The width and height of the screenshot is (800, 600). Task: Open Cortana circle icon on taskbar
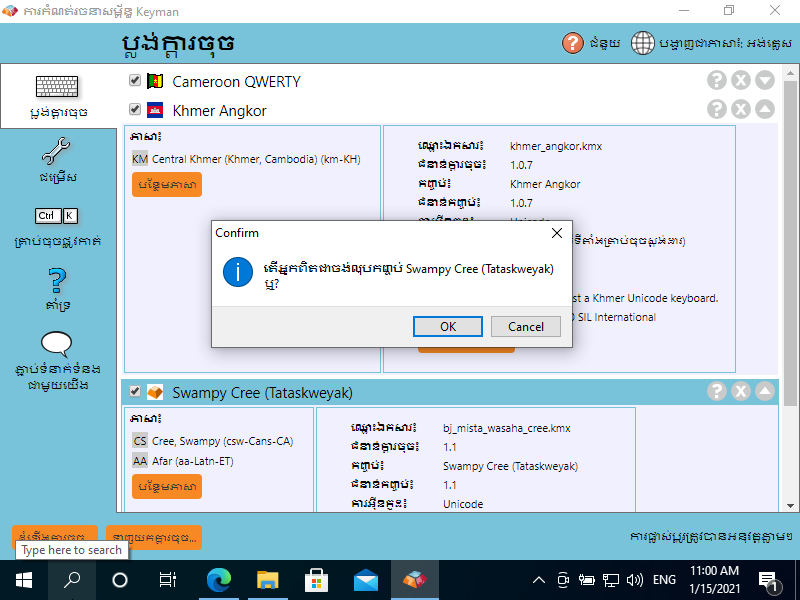coord(119,580)
